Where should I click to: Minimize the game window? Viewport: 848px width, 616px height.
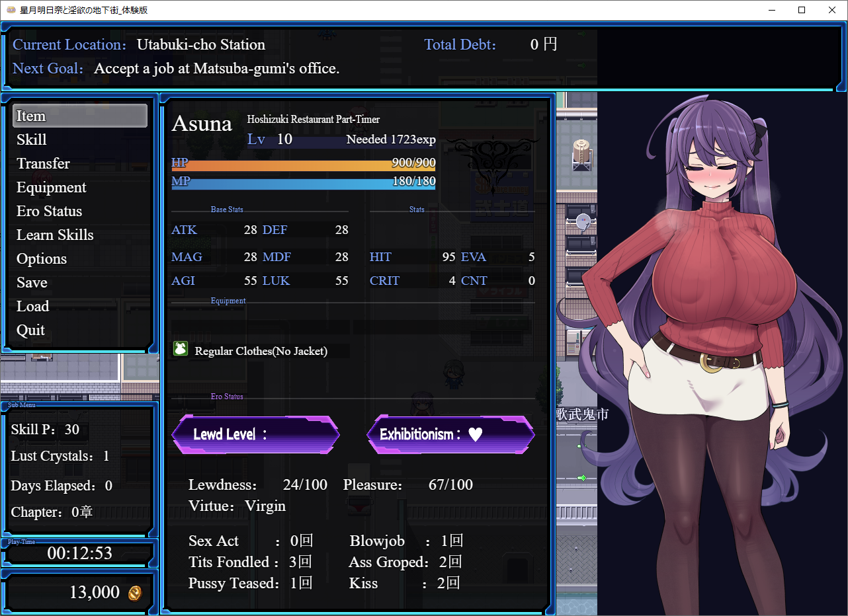(x=771, y=10)
